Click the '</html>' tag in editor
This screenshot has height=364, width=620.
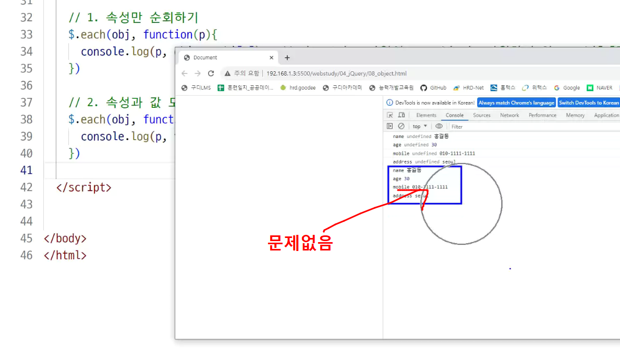[65, 256]
